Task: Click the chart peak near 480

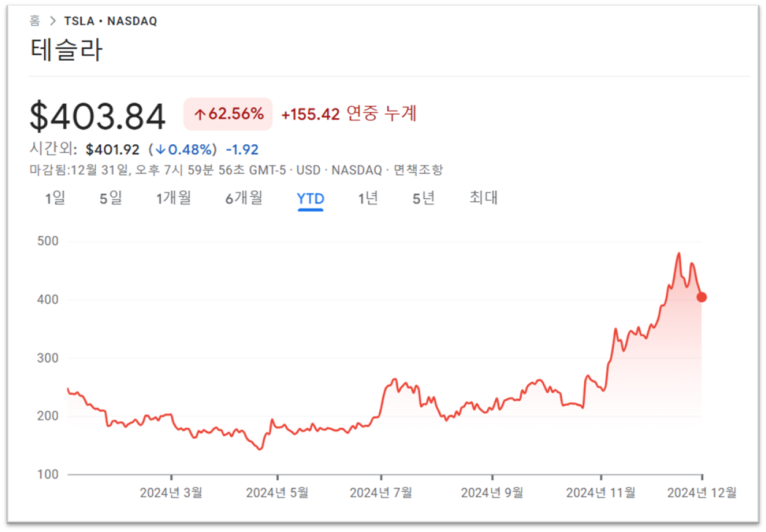Action: point(679,253)
